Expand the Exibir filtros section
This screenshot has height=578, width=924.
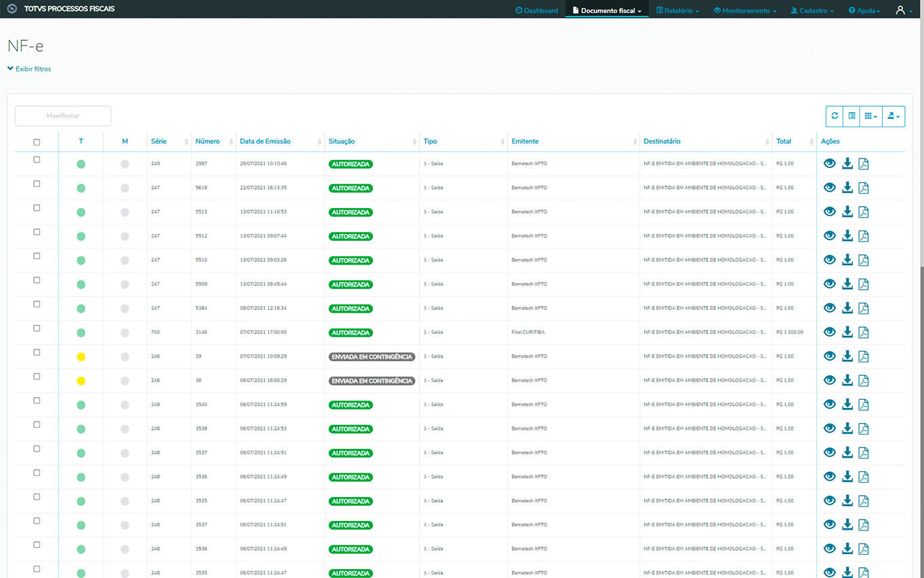tap(29, 69)
